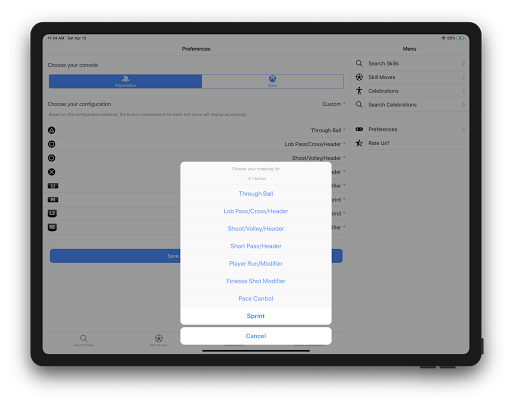512x406 pixels.
Task: Click the L2 button icon
Action: [x=52, y=213]
